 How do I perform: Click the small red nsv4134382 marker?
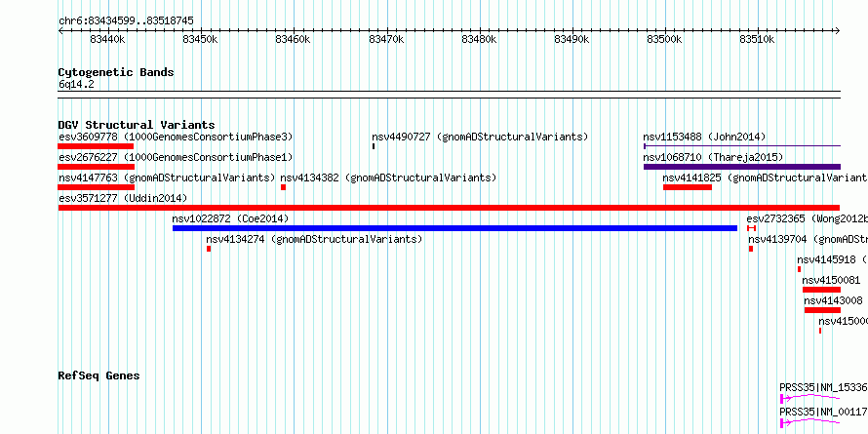click(284, 187)
